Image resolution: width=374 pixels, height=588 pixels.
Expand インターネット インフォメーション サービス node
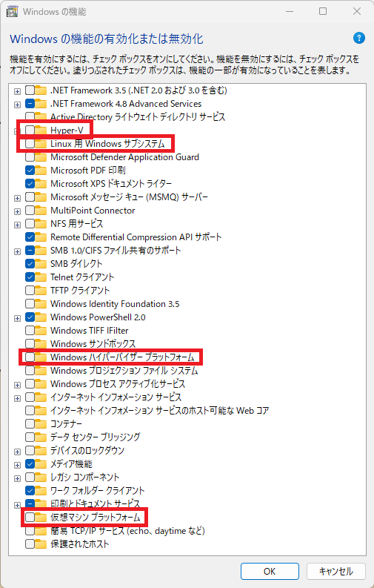click(17, 398)
